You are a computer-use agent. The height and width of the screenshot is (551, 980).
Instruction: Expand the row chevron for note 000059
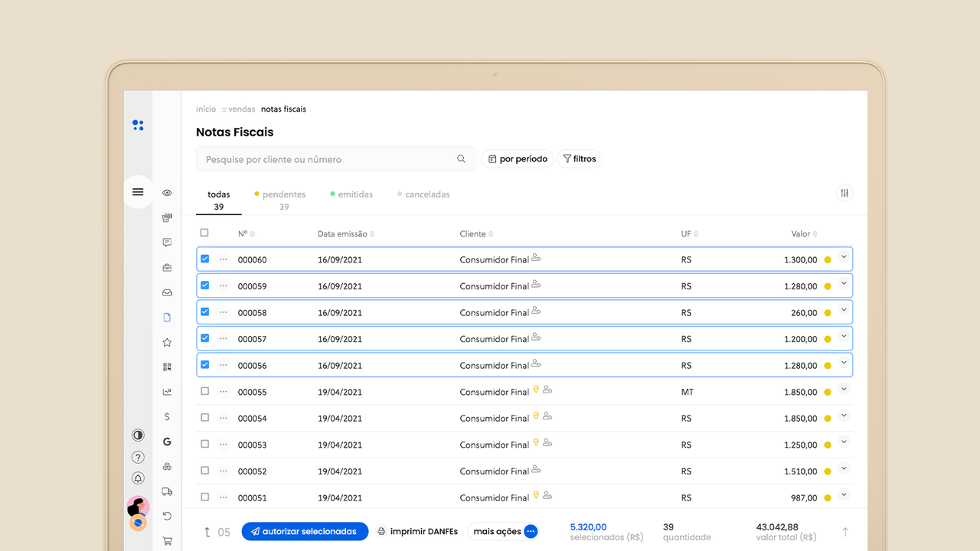tap(844, 284)
